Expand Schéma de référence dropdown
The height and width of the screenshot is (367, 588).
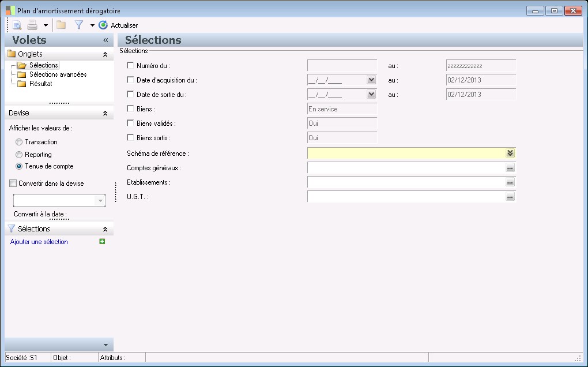(510, 153)
